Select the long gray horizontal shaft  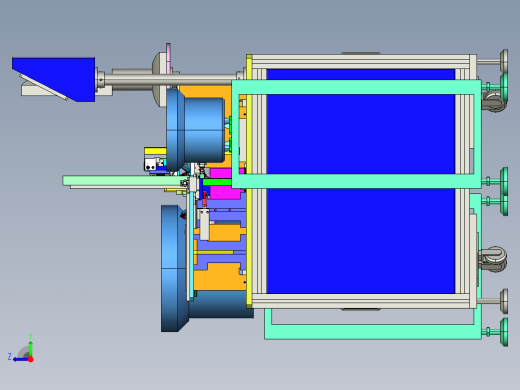(x=168, y=79)
